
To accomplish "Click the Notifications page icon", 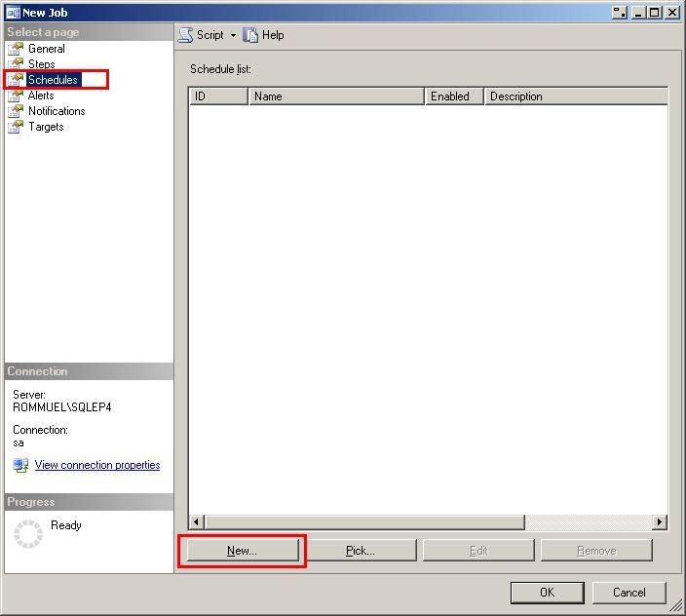I will [x=16, y=111].
